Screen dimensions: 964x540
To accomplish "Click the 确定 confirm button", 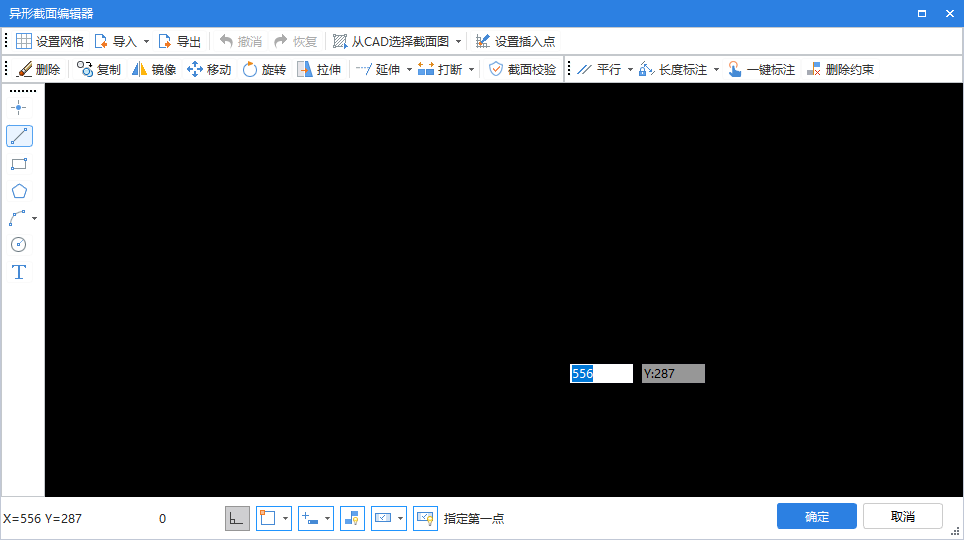I will pyautogui.click(x=816, y=517).
